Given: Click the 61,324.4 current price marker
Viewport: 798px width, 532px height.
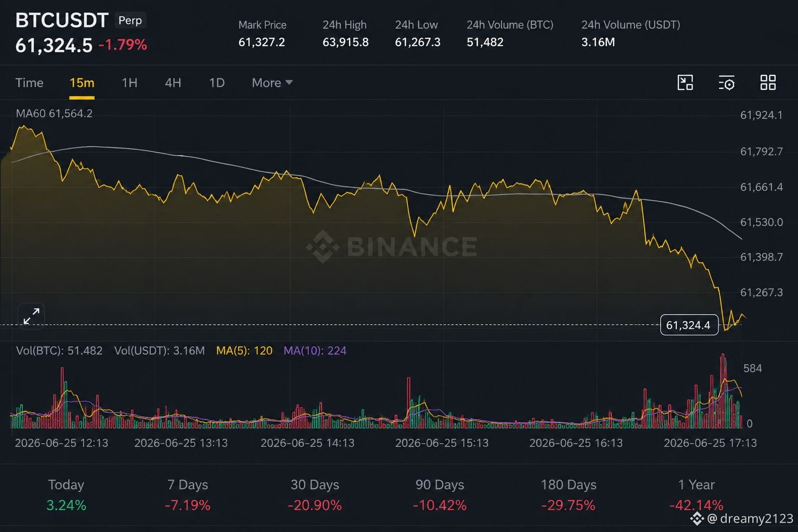Looking at the screenshot, I should (689, 325).
